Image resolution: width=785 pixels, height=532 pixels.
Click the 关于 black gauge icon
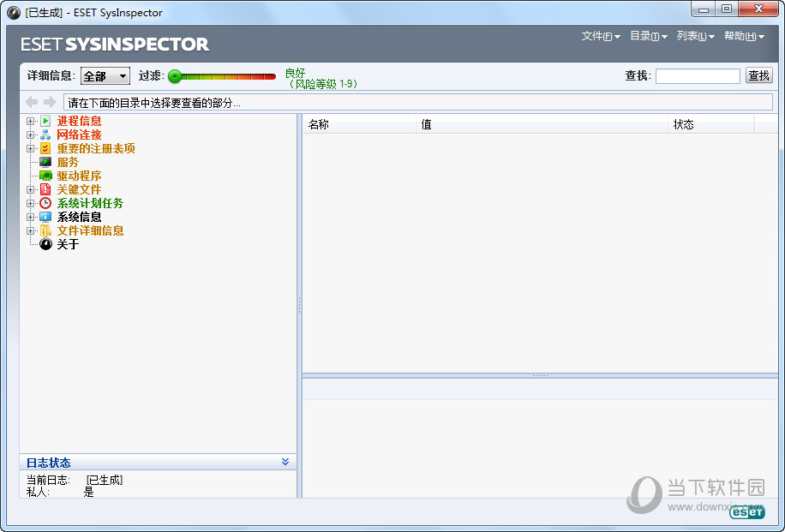[x=45, y=244]
